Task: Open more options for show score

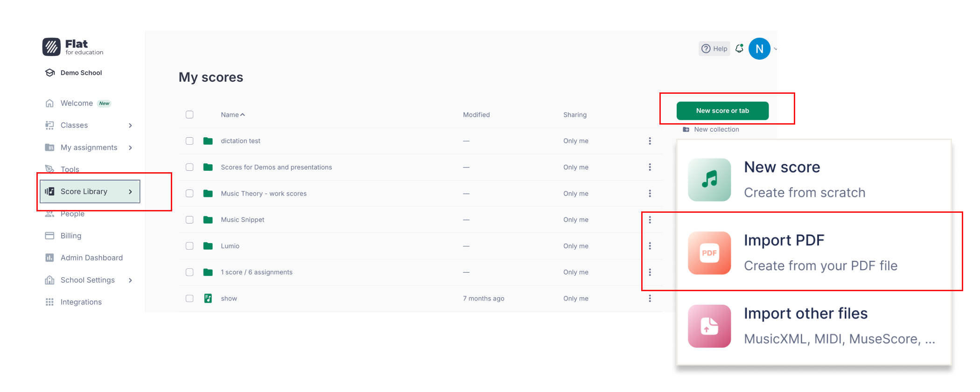Action: [x=650, y=299]
